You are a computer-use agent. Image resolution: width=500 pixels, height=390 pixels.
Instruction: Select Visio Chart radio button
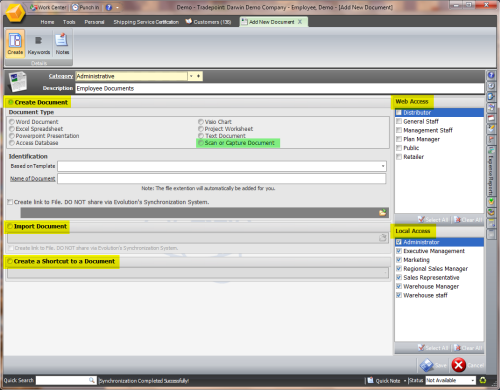tap(201, 122)
